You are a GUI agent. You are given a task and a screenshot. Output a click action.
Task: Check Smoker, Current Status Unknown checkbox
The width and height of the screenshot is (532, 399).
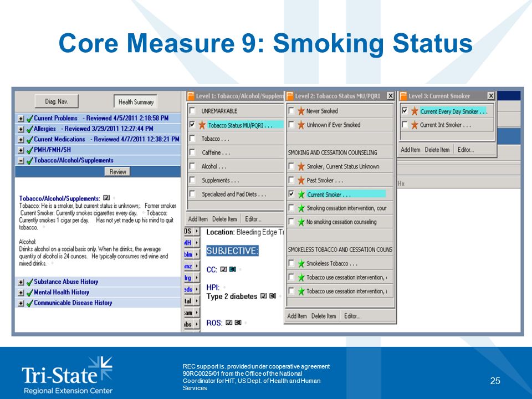291,166
